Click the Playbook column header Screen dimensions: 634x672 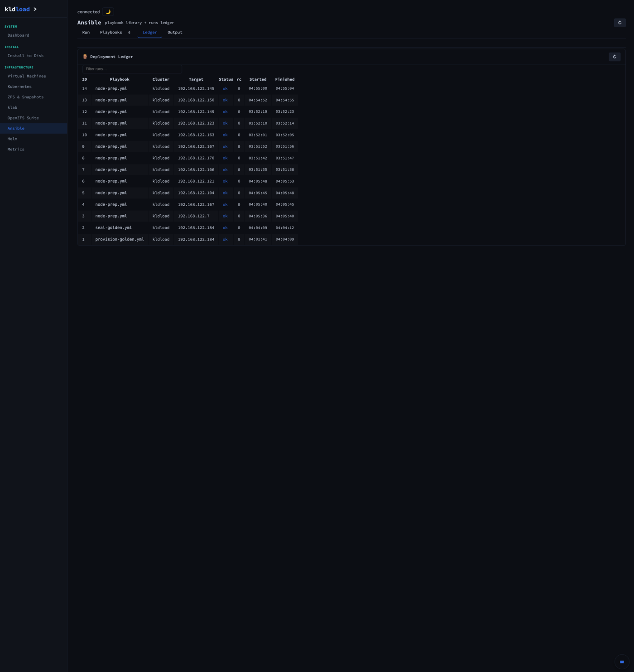tap(120, 79)
